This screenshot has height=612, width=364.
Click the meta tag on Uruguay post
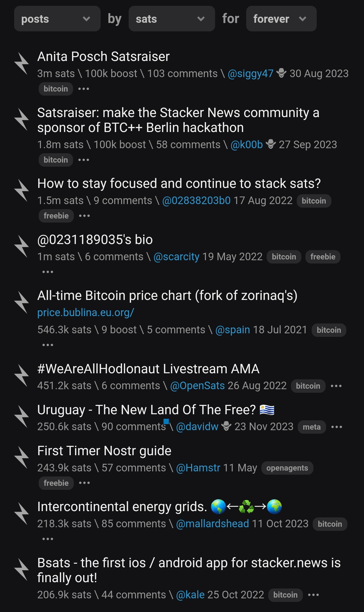click(x=312, y=427)
